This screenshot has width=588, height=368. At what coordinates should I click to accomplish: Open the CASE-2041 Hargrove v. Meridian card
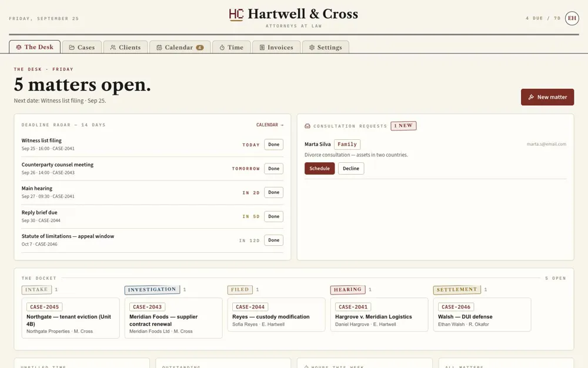click(x=379, y=315)
